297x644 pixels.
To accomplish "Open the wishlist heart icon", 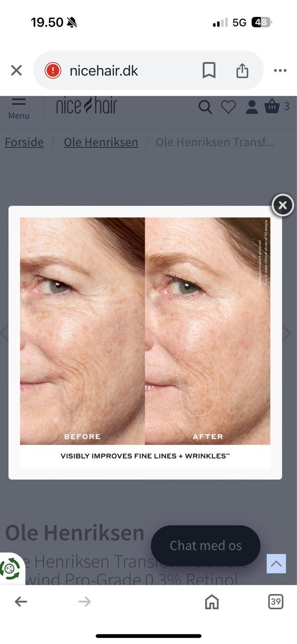I will pos(228,107).
